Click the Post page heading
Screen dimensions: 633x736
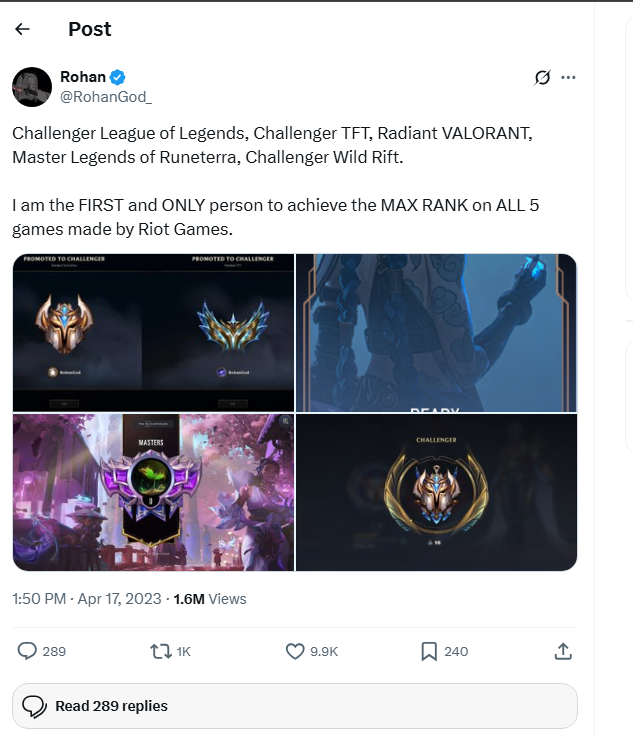pyautogui.click(x=90, y=29)
